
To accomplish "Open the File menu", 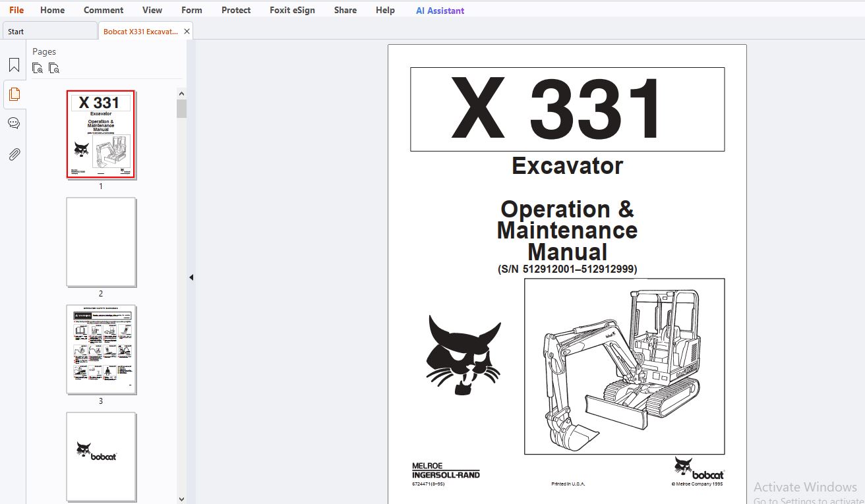I will point(16,10).
